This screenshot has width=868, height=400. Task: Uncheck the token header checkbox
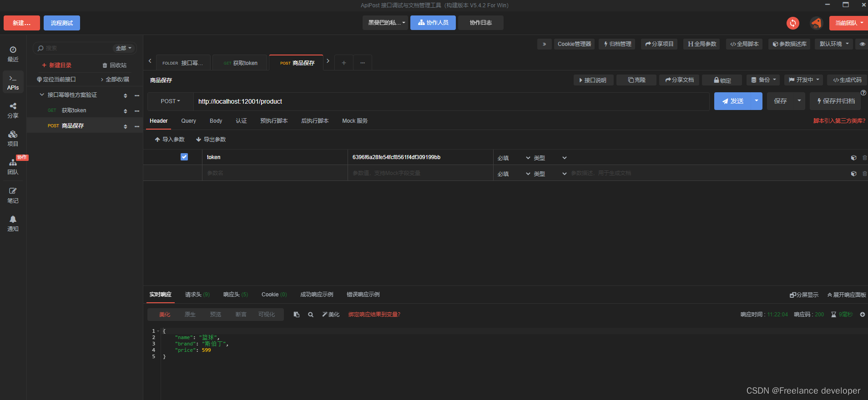coord(184,157)
